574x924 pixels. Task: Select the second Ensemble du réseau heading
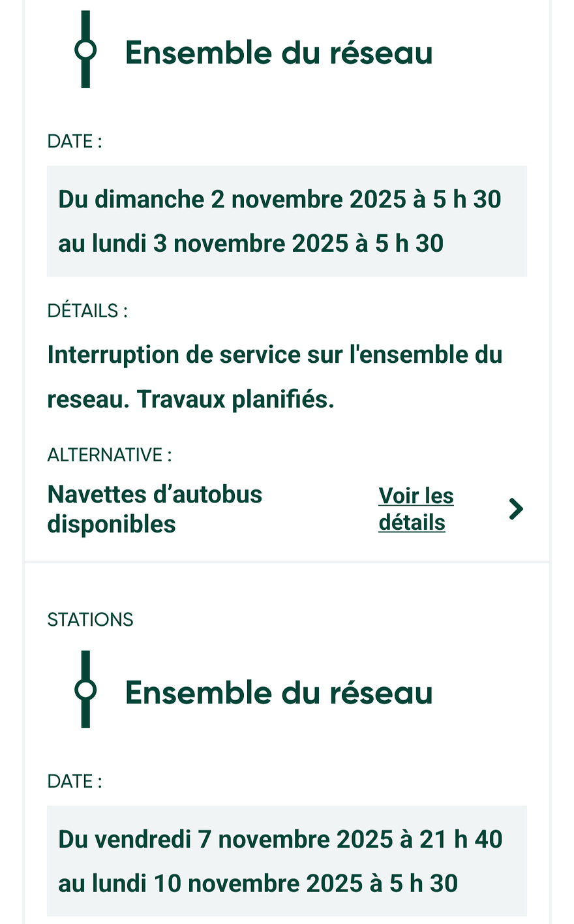(x=279, y=693)
